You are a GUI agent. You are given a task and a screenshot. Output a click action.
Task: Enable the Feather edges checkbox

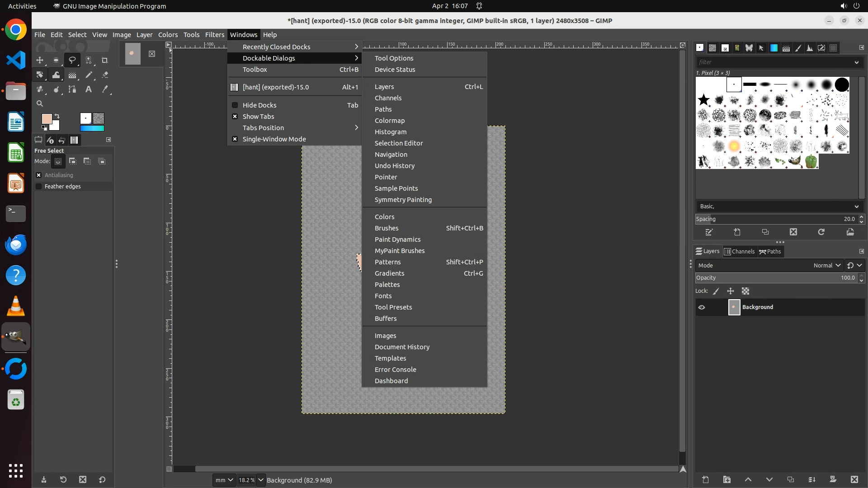click(39, 186)
